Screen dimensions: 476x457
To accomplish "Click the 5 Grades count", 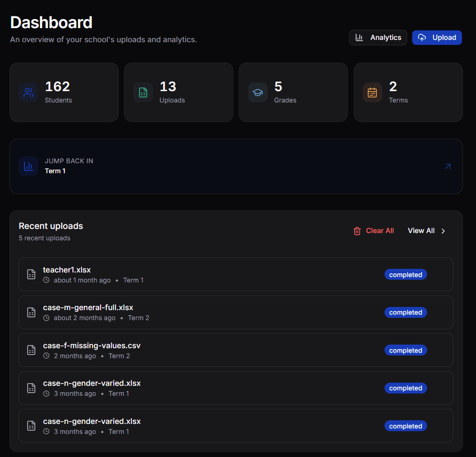I will 279,87.
